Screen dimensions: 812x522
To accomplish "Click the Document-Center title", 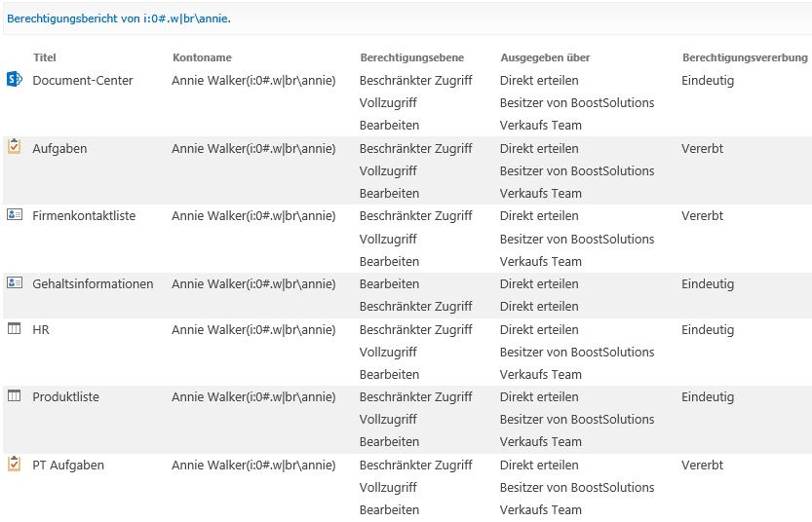I will coord(83,80).
